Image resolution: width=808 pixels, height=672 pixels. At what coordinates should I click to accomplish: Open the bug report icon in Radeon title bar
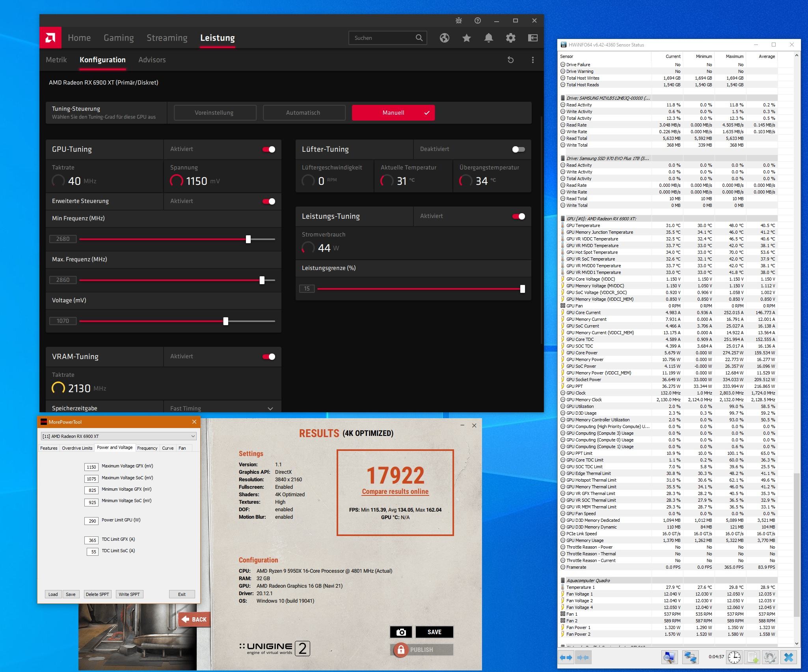pos(459,20)
